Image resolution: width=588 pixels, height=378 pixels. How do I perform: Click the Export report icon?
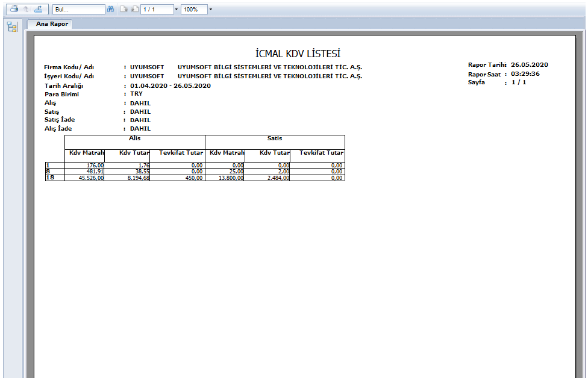39,10
